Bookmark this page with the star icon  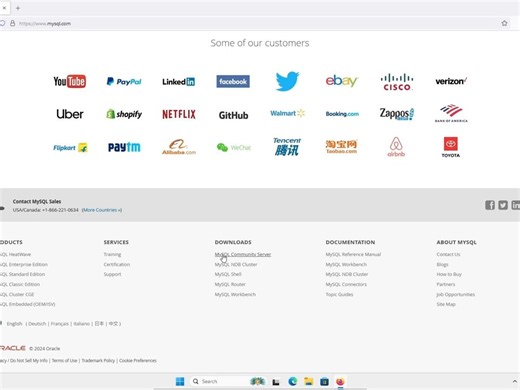coord(504,23)
